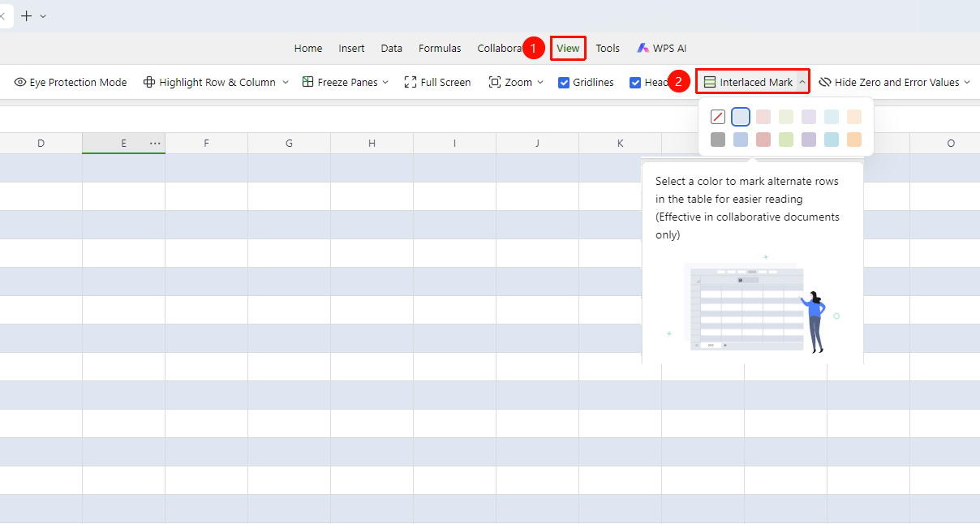Switch to the Insert tab
980x524 pixels.
click(x=351, y=48)
